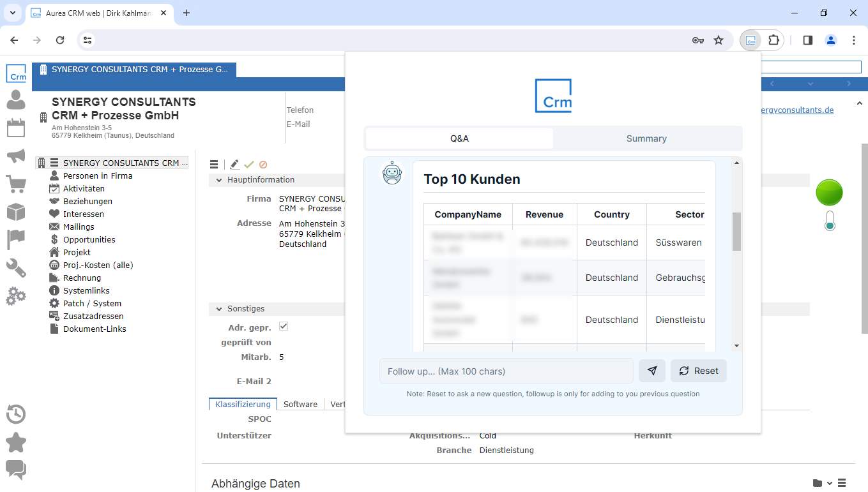The image size is (868, 492).
Task: Open the chat bubbles sidebar icon
Action: pos(16,470)
